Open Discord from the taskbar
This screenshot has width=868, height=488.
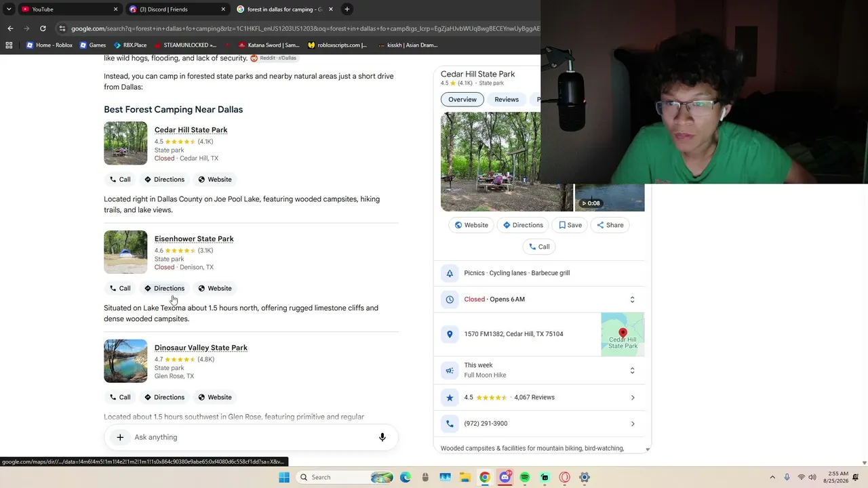pos(505,477)
